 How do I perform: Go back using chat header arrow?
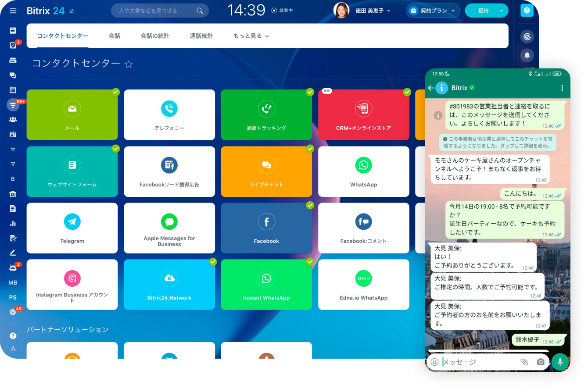[x=430, y=88]
